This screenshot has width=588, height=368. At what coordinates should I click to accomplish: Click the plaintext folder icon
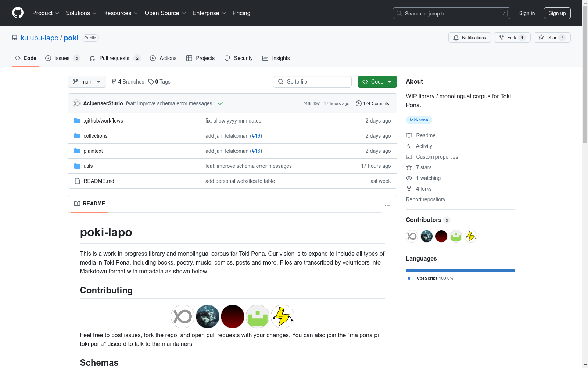pyautogui.click(x=77, y=151)
